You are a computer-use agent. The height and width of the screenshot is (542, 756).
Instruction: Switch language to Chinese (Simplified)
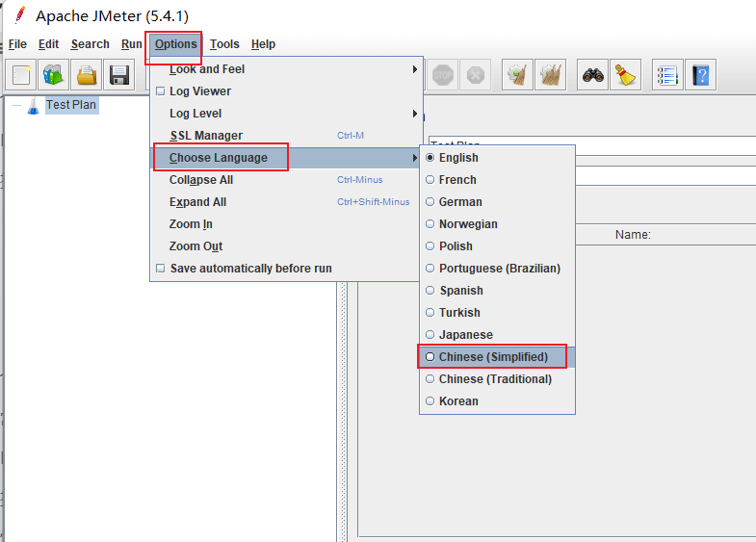497,357
